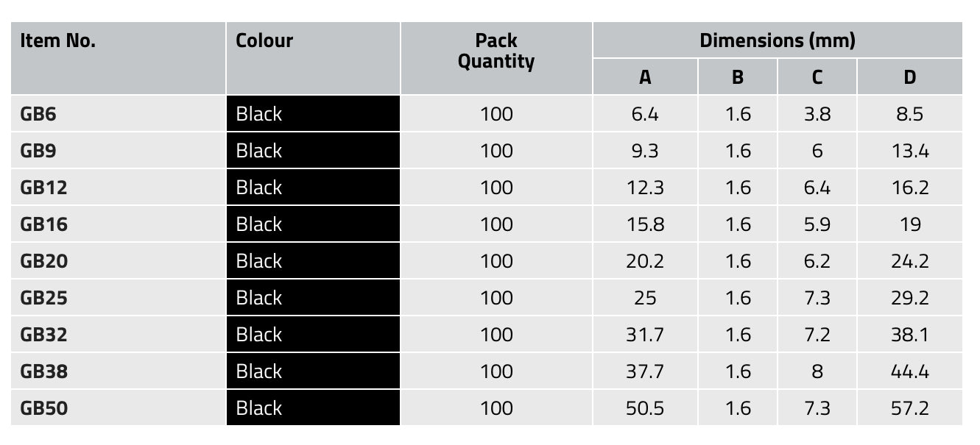Select the 44.4 value in column D
The image size is (980, 445).
(x=910, y=371)
